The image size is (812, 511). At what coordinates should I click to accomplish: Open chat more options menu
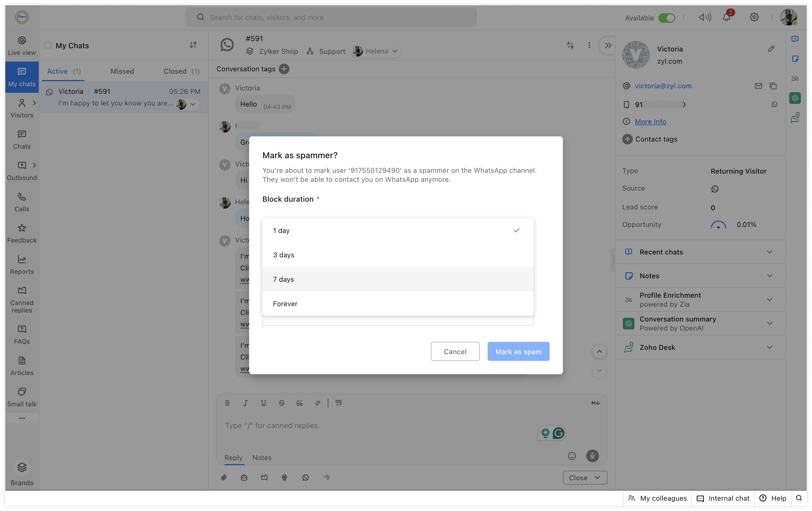[x=589, y=45]
